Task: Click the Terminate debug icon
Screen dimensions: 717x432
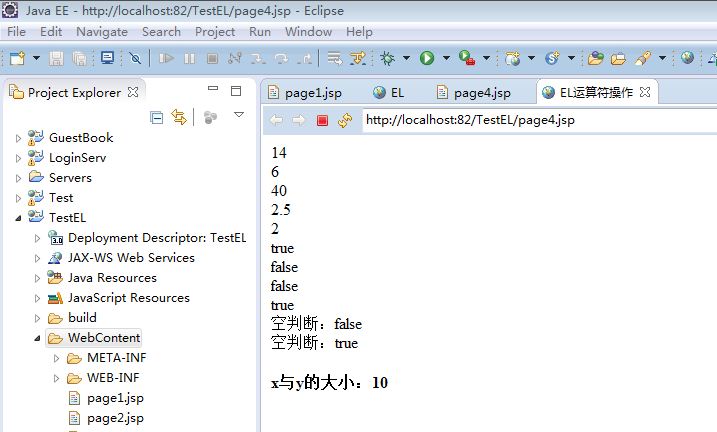Action: (212, 59)
